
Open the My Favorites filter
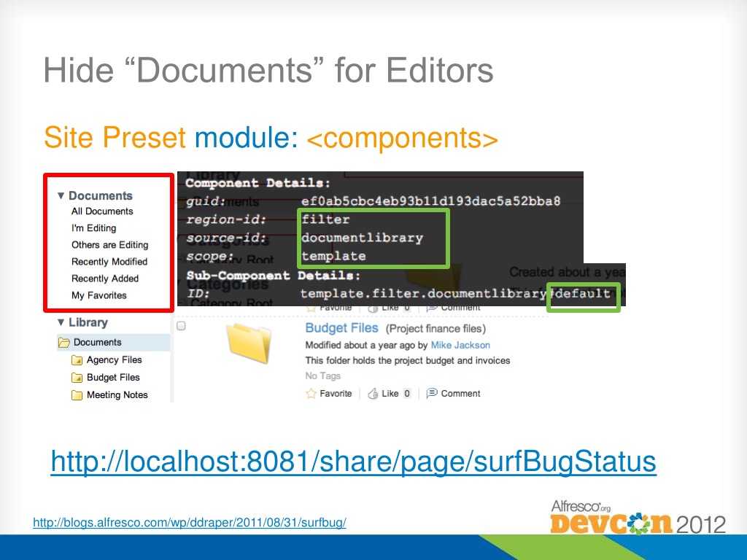99,295
